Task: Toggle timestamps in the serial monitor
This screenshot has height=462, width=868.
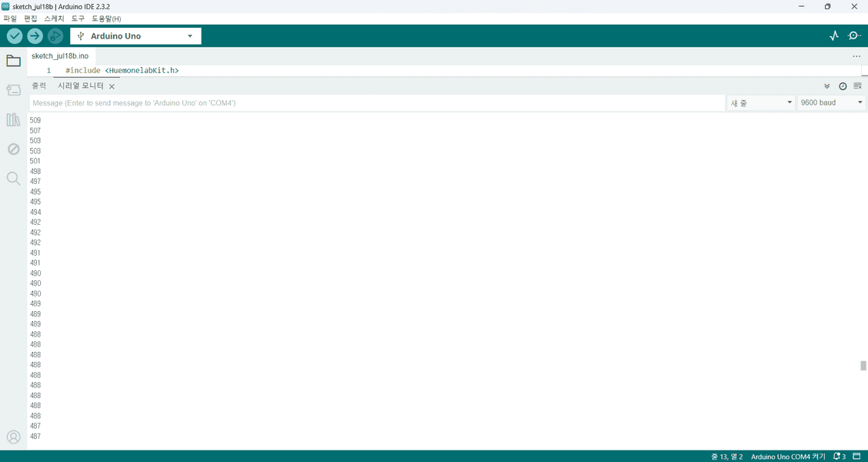Action: pos(843,86)
